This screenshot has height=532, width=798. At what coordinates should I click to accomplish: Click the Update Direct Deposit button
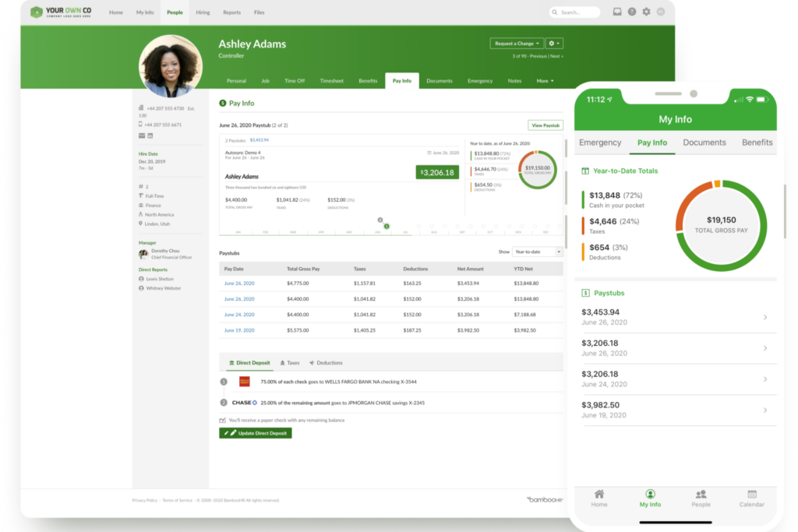[x=256, y=432]
